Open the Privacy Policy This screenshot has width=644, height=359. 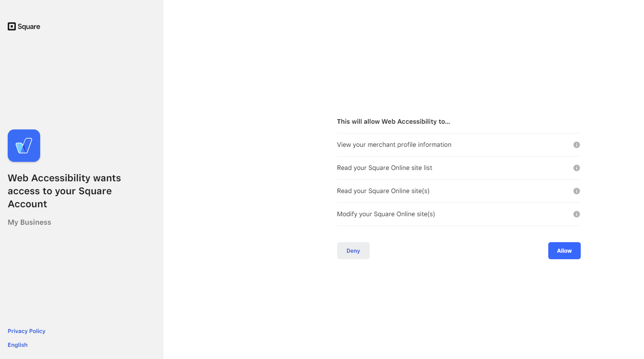[26, 331]
